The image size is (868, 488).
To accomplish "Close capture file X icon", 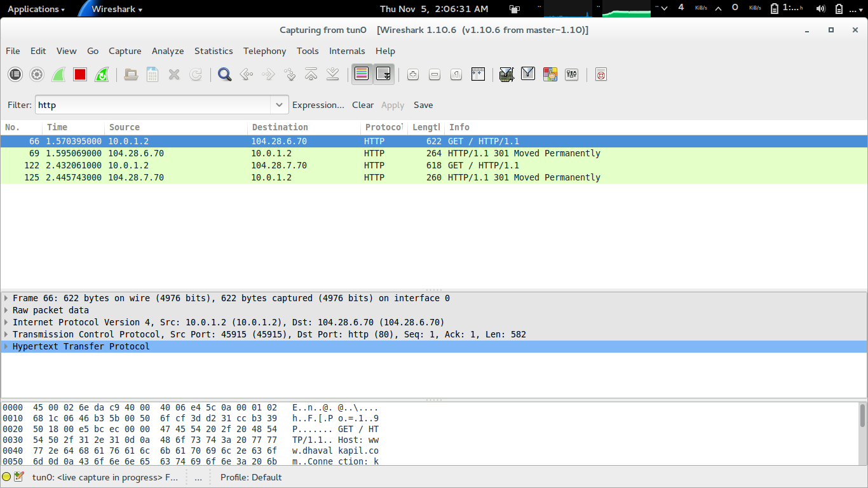I will [x=174, y=74].
